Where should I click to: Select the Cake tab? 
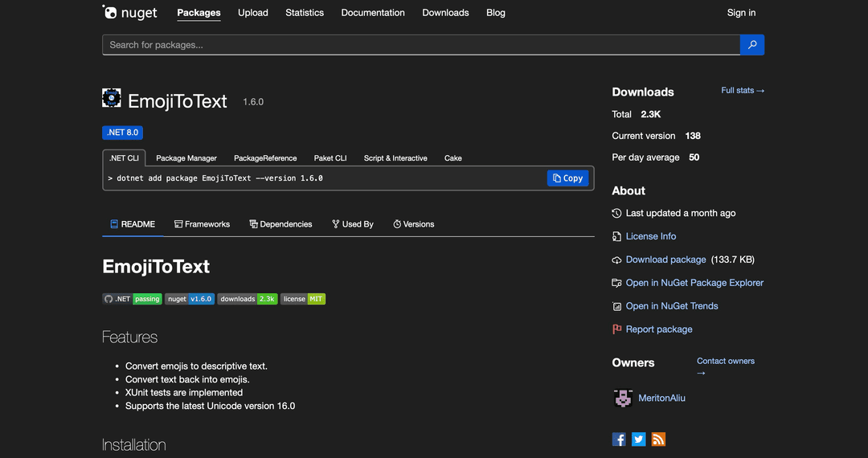tap(452, 158)
